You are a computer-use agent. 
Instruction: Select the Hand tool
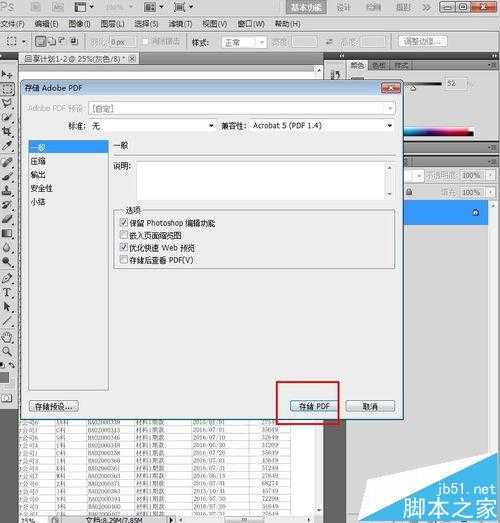pyautogui.click(x=7, y=337)
